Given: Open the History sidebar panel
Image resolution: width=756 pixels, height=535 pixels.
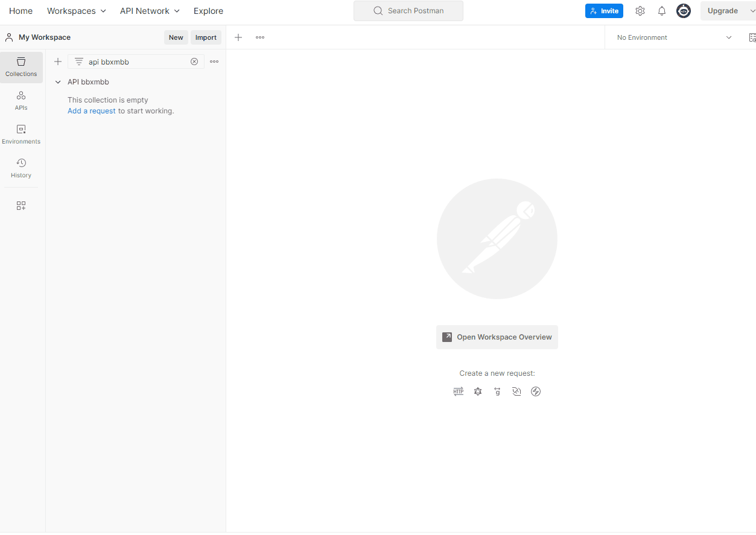Looking at the screenshot, I should (21, 168).
